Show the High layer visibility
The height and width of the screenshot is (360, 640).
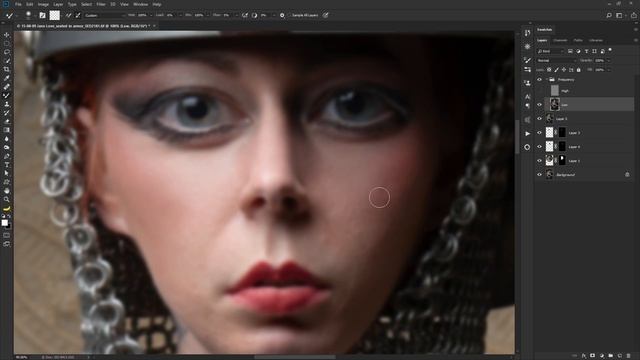click(539, 91)
